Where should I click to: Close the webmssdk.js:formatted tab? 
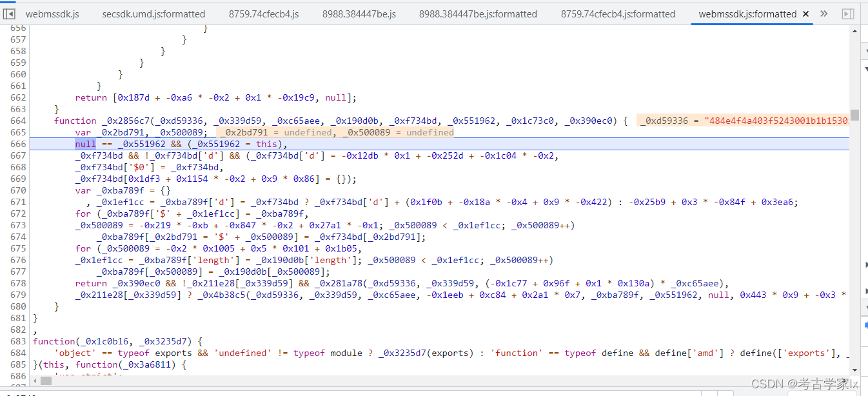(x=806, y=14)
